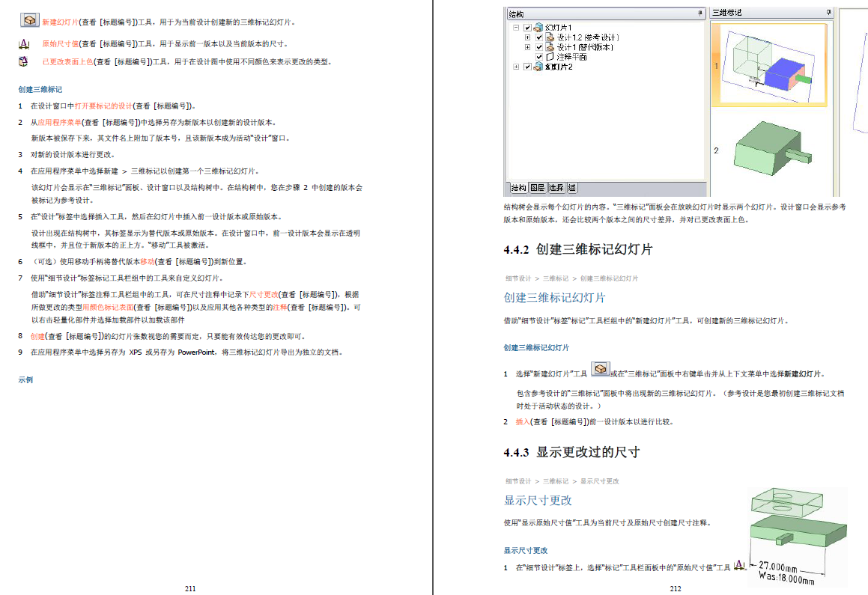Switch to the 图层 tab
This screenshot has width=868, height=595.
(x=538, y=188)
